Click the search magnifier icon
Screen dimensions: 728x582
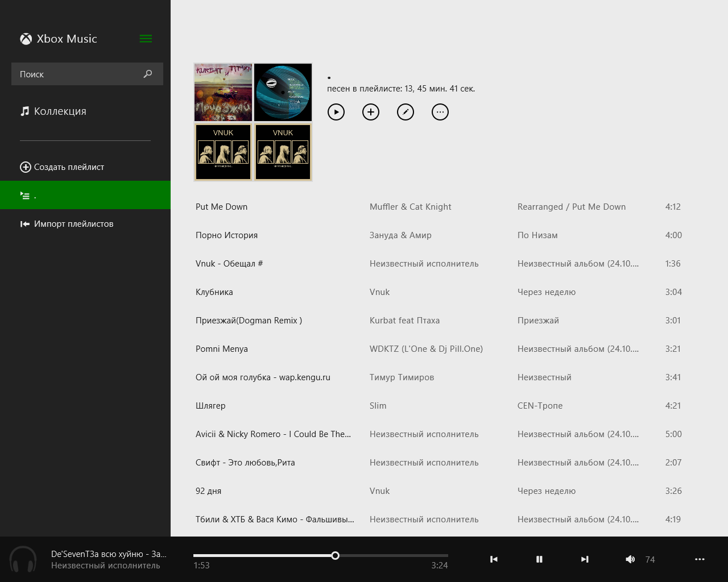point(148,74)
